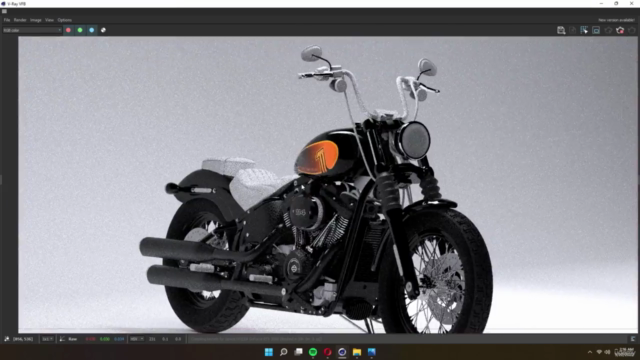Click the render progress status message

[x=256, y=339]
